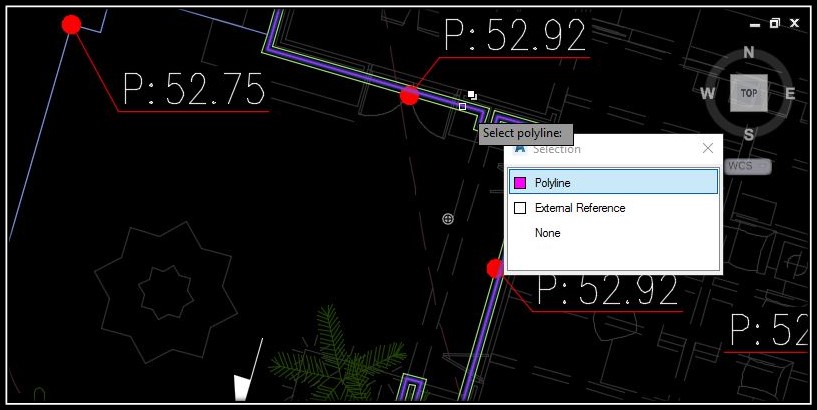Click the lower P: 52.92 label

point(608,290)
